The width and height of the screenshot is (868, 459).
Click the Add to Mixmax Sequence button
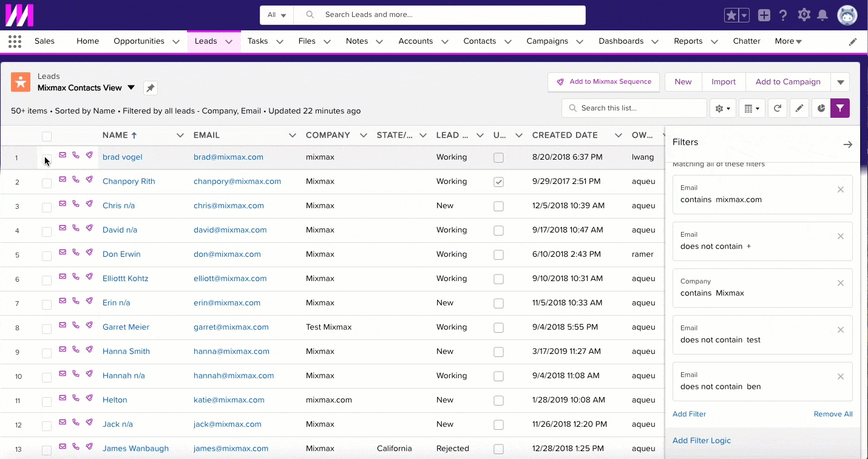[603, 81]
